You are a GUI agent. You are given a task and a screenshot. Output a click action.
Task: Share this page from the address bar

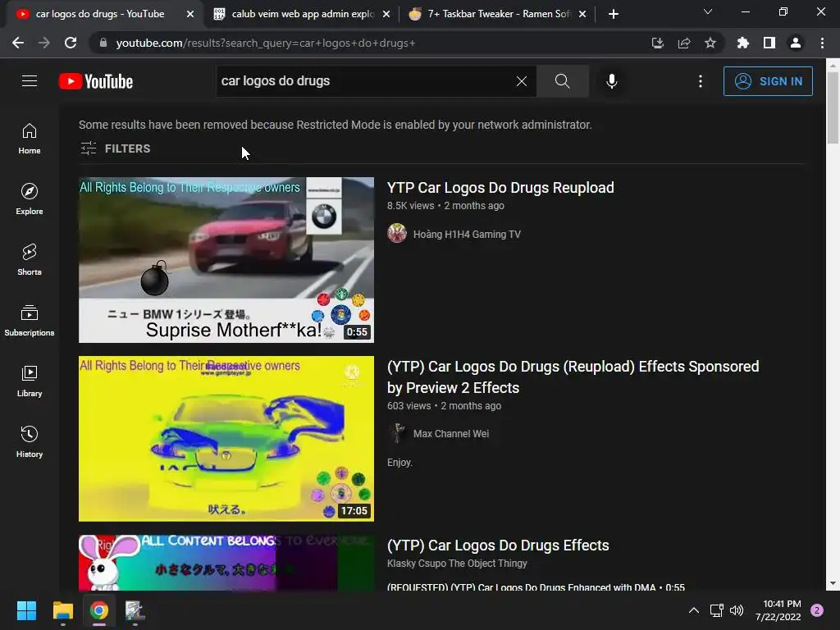684,43
